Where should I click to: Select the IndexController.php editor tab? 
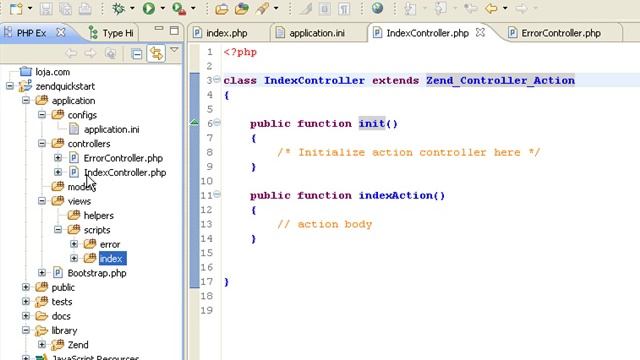click(427, 33)
